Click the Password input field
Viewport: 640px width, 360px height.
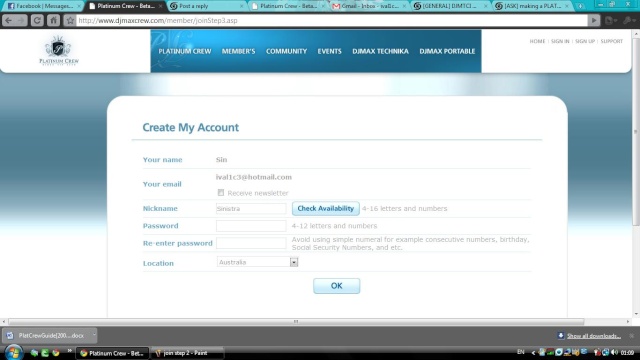251,226
